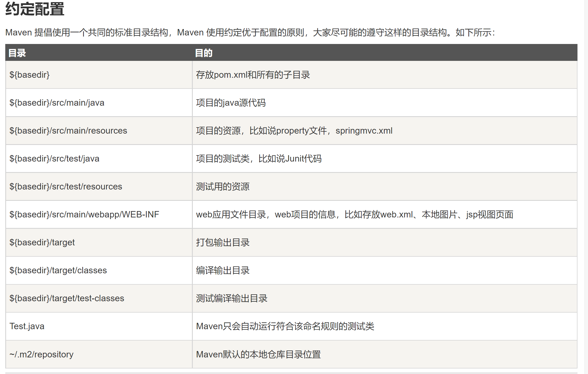Click the vertical scrollbar at the right edge
Image resolution: width=588 pixels, height=374 pixels.
click(586, 187)
